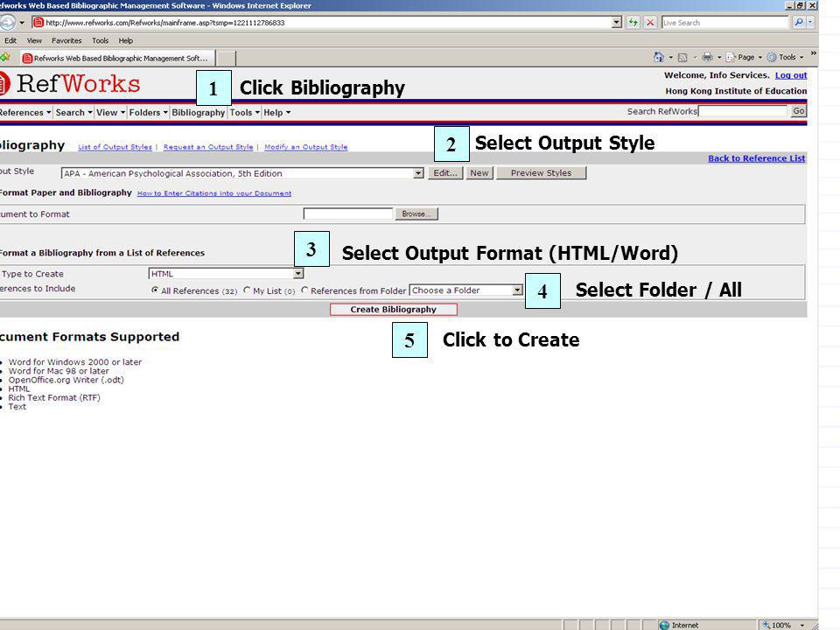This screenshot has width=840, height=630.
Task: Open the Back to Reference List link
Action: click(756, 158)
